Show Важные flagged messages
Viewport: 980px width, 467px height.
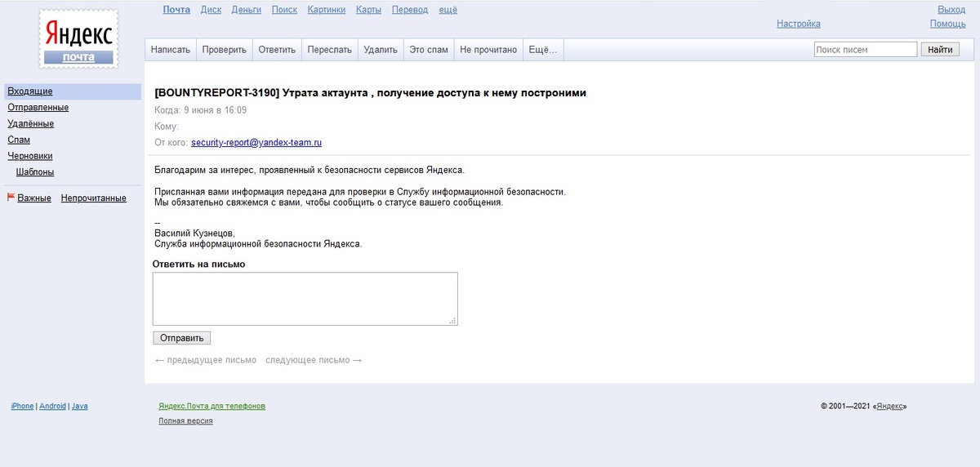click(x=34, y=198)
